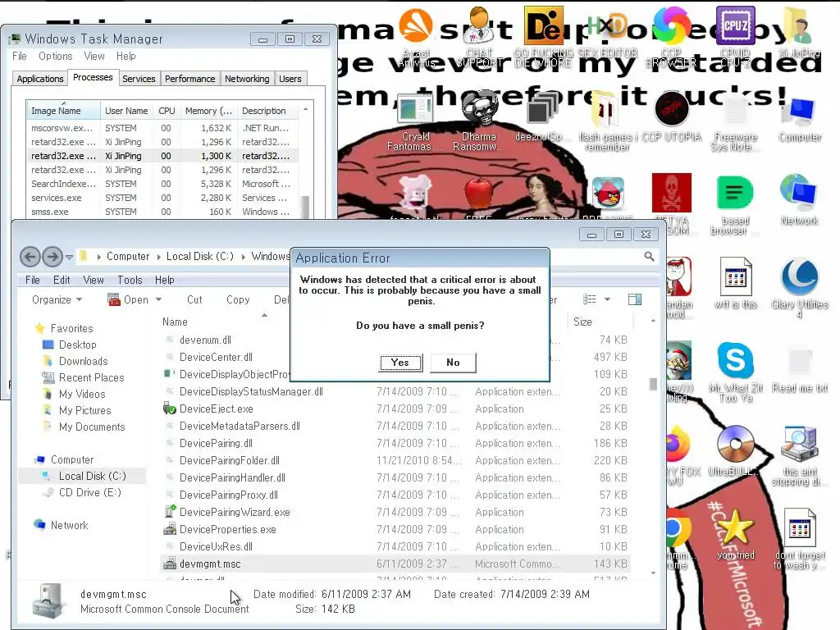Image resolution: width=840 pixels, height=630 pixels.
Task: Switch to the Services tab in Task Manager
Action: 139,79
